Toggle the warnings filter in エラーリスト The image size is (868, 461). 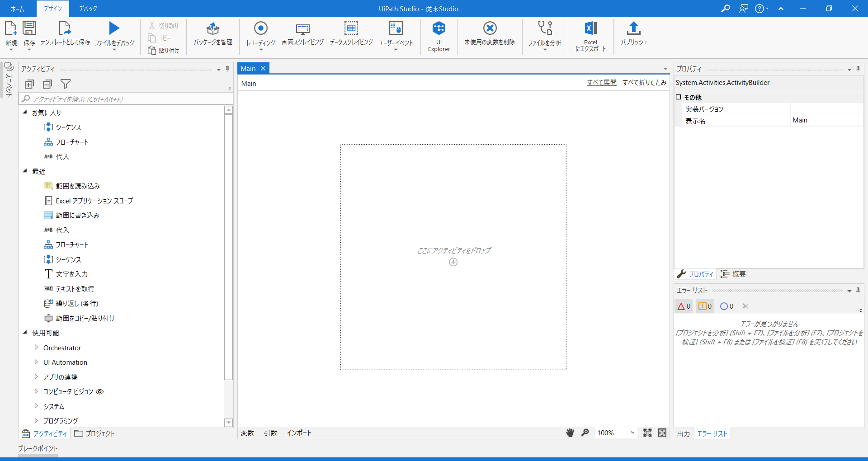(x=704, y=306)
